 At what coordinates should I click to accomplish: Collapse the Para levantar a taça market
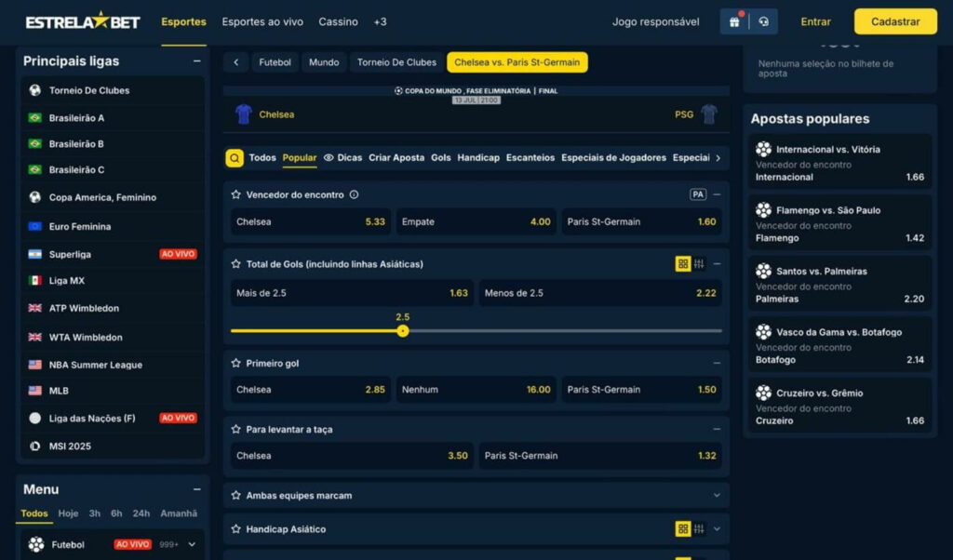point(718,430)
